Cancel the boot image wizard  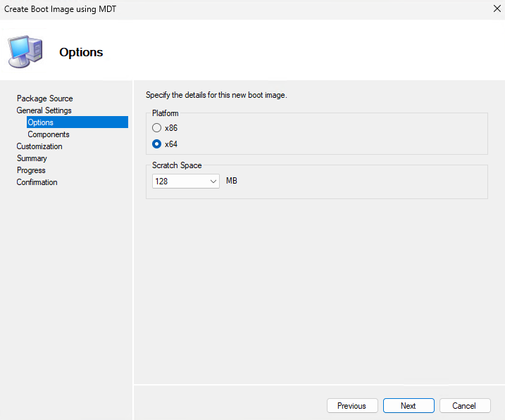coord(464,406)
